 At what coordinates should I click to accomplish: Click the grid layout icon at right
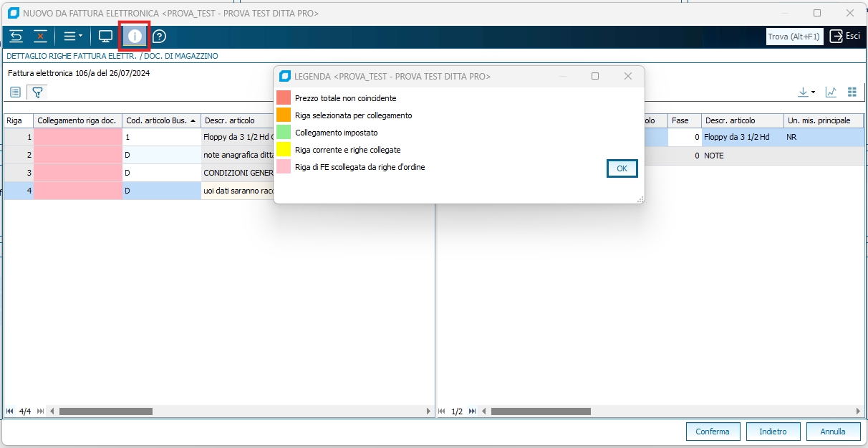[852, 92]
